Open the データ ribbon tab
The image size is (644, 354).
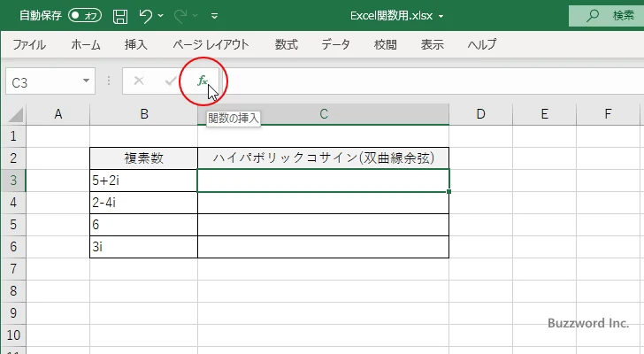point(335,44)
